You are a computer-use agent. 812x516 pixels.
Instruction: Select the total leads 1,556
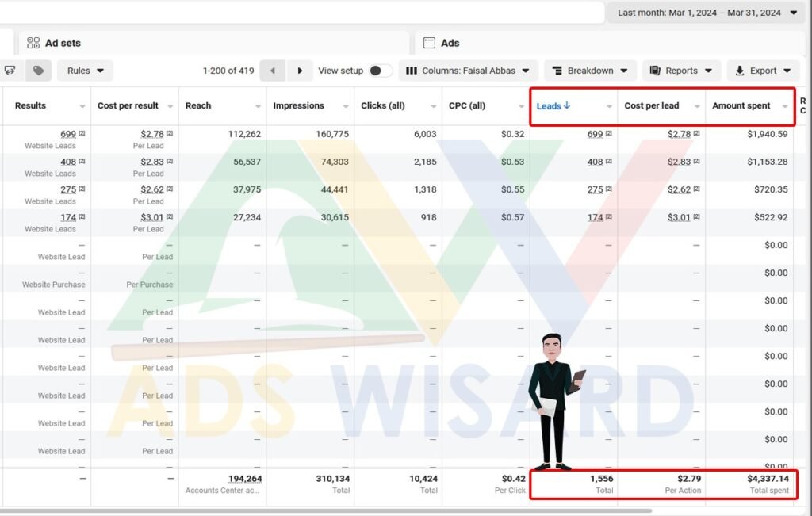tap(601, 479)
